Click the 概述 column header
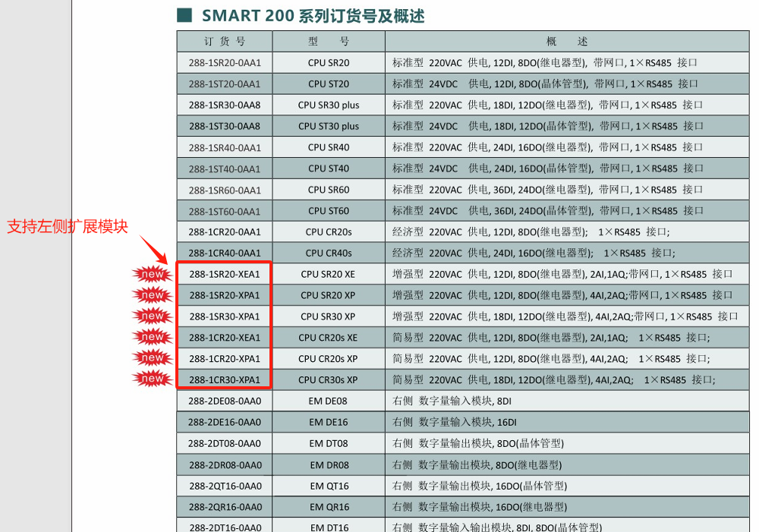 click(x=567, y=41)
